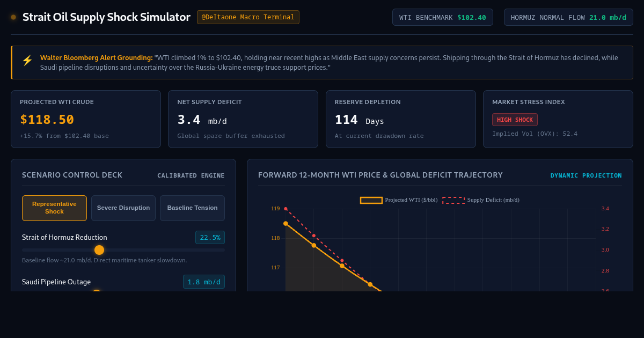
Task: Click the Implied Vol (OVX): 52.4 text
Action: coord(535,134)
